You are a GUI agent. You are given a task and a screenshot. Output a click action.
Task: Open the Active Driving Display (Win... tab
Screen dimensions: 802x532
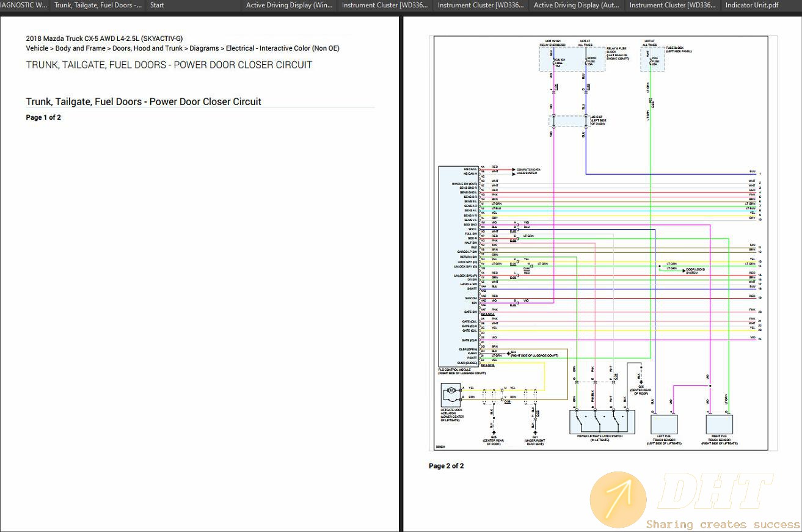(x=290, y=5)
